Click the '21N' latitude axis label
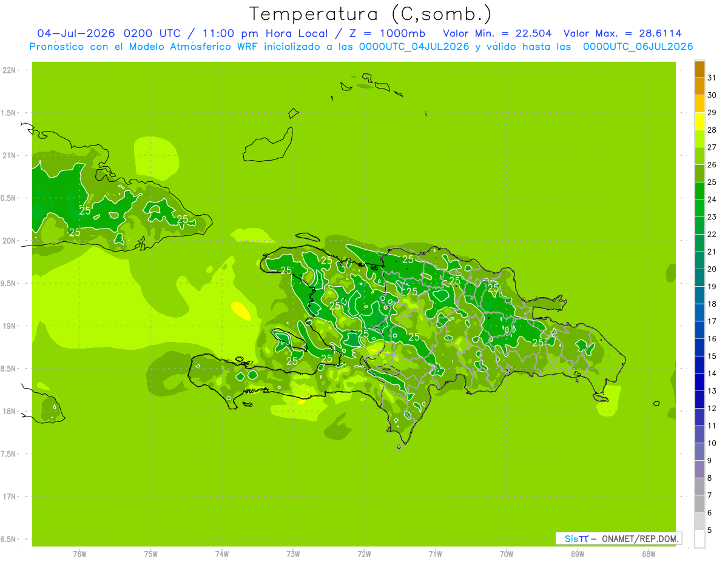The height and width of the screenshot is (562, 728). point(8,155)
